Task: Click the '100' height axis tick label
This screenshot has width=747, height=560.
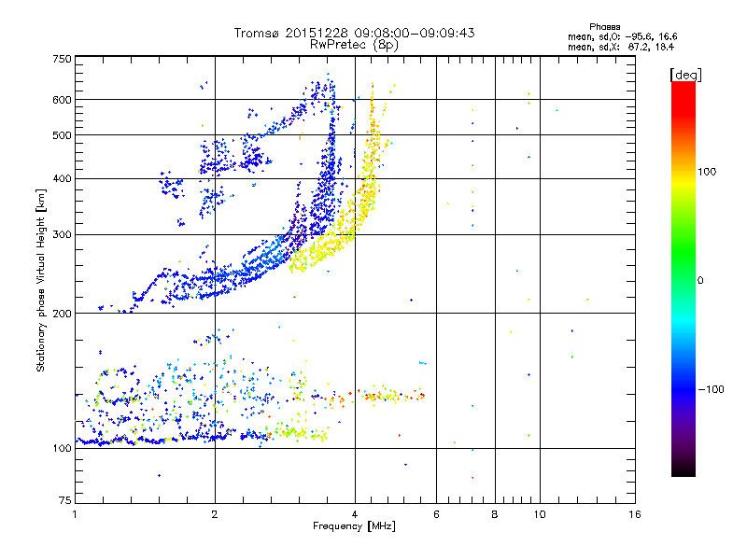Action: click(62, 448)
